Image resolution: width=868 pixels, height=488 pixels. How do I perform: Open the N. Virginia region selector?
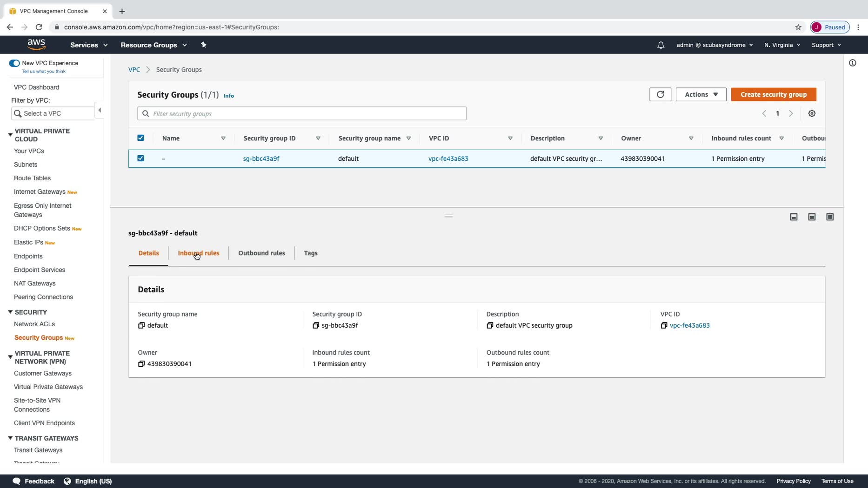pos(782,45)
